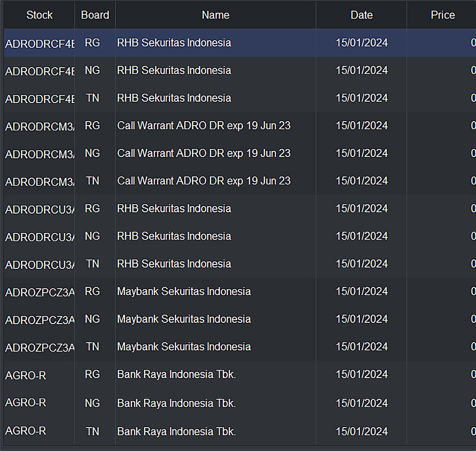Sort the table by the Board column
Screen dimensions: 476x451
click(95, 15)
